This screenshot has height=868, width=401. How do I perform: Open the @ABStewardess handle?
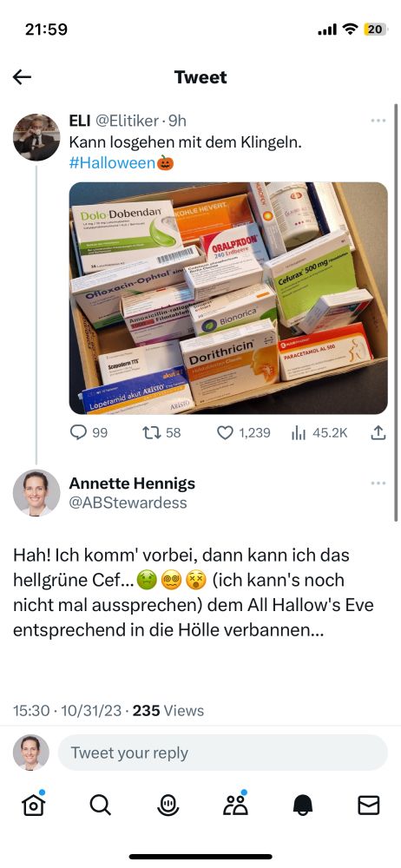[x=128, y=503]
